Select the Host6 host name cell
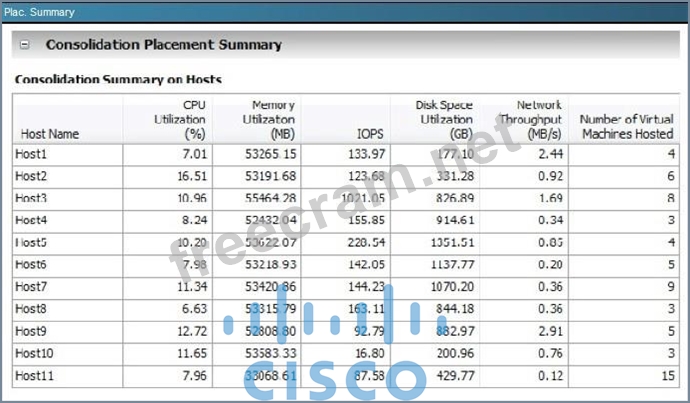Screen dimensions: 690x403 tap(32, 265)
